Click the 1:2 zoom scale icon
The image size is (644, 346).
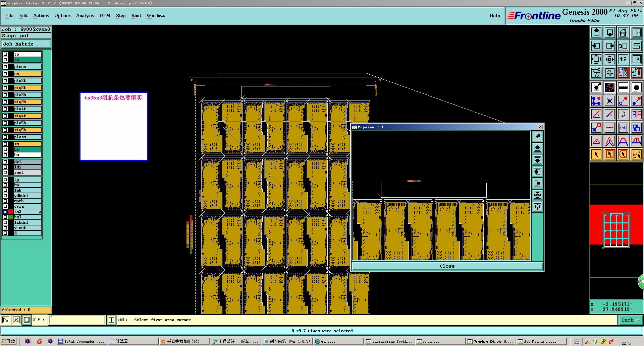(x=623, y=59)
